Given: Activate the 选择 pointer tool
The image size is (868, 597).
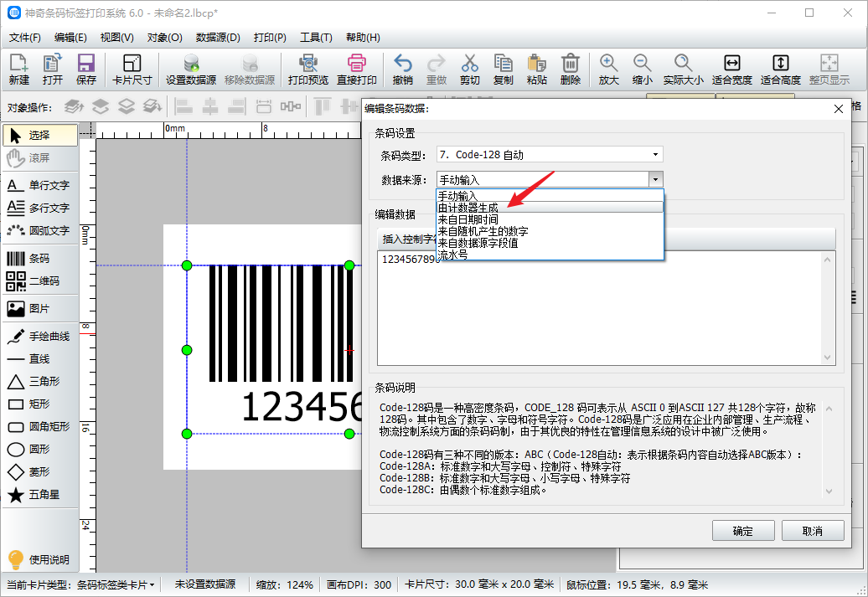Looking at the screenshot, I should tap(40, 135).
